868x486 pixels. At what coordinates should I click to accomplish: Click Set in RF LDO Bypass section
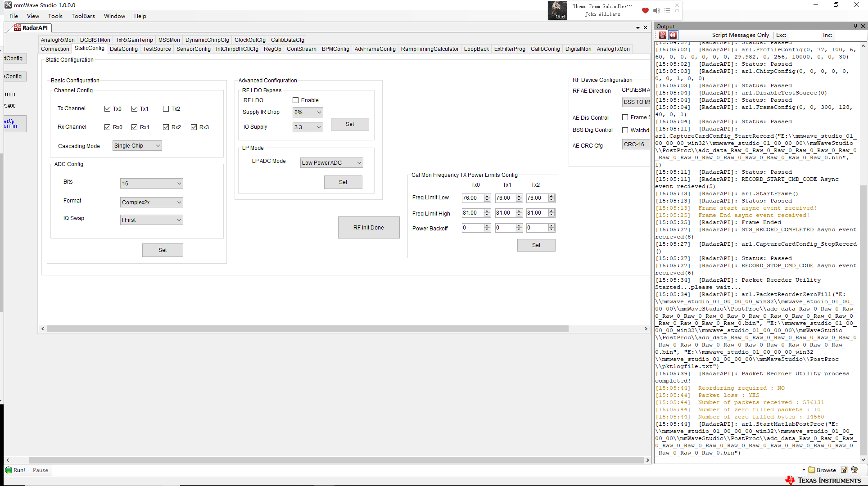tap(350, 124)
